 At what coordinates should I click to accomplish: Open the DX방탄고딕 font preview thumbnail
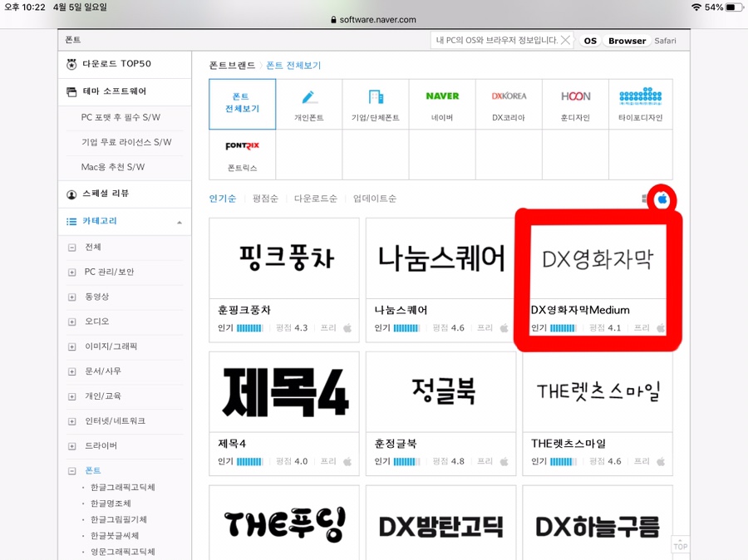point(440,523)
